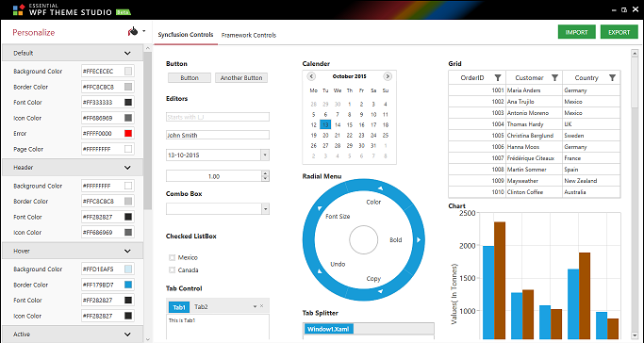
Task: Collapse the Default section
Action: click(127, 53)
